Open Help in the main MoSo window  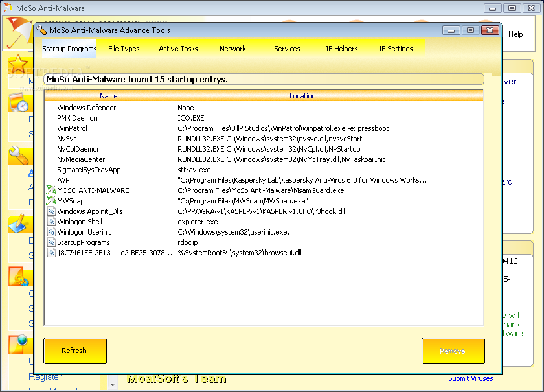[x=516, y=34]
